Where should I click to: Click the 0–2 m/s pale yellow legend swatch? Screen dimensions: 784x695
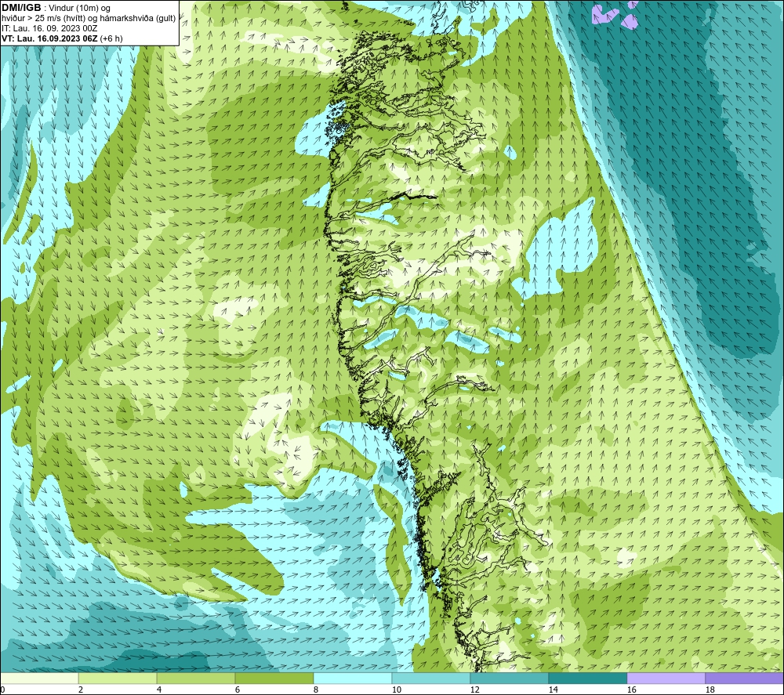click(39, 678)
